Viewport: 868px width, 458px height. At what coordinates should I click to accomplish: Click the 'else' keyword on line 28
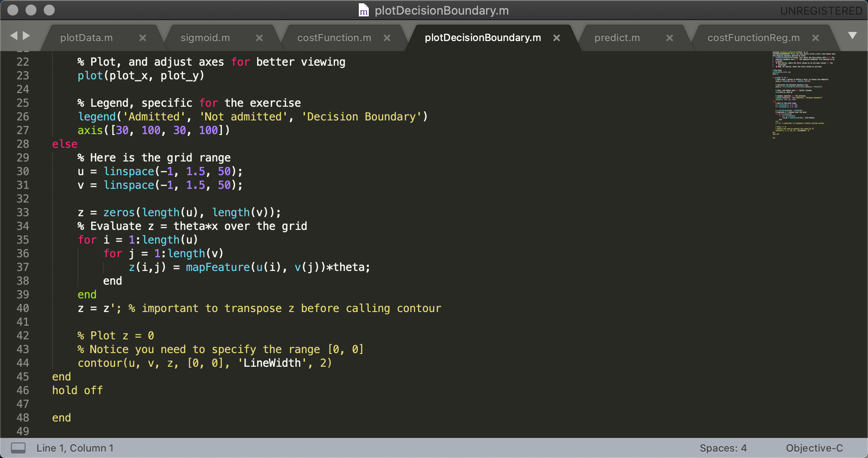pos(65,144)
